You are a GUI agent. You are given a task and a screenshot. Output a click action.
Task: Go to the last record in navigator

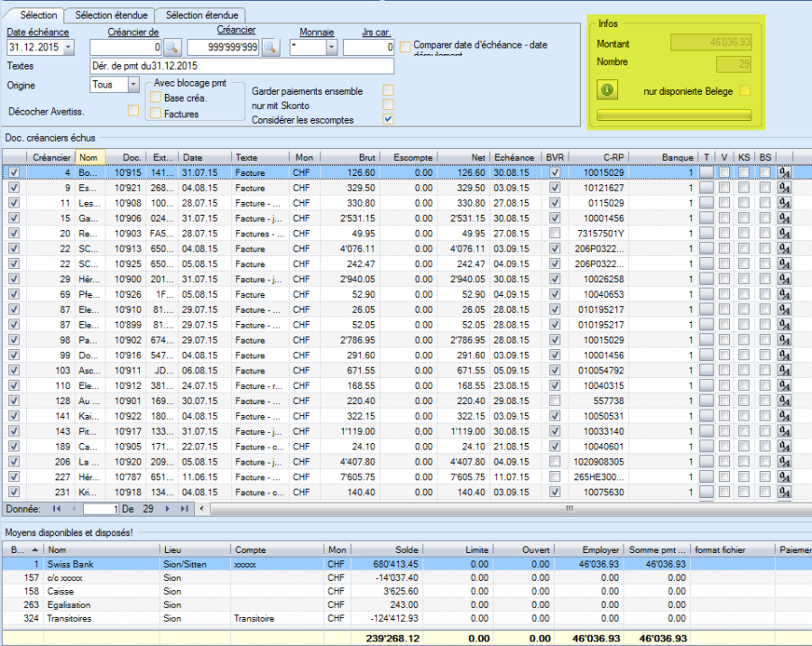pyautogui.click(x=184, y=509)
